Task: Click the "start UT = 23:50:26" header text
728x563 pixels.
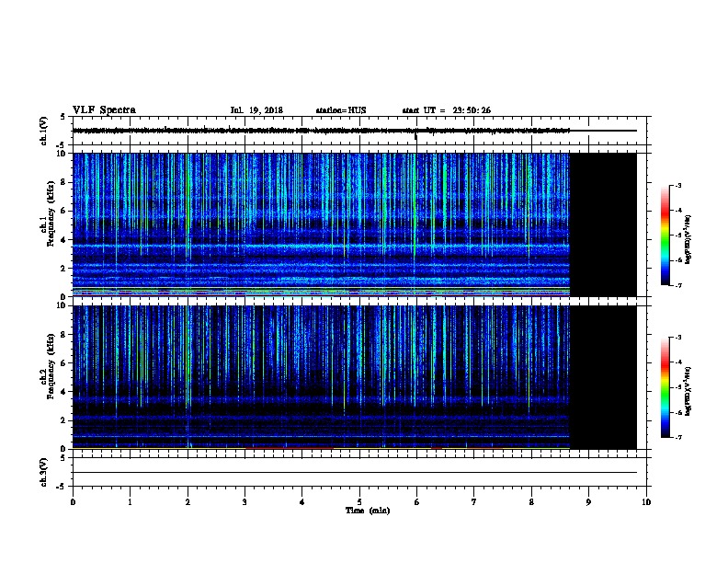Action: tap(446, 110)
